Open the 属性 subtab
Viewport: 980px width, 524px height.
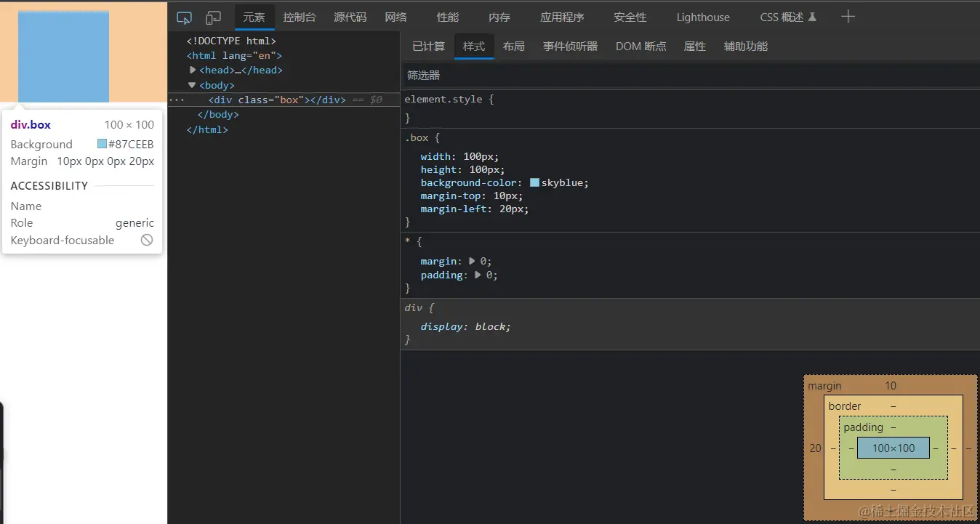(695, 47)
